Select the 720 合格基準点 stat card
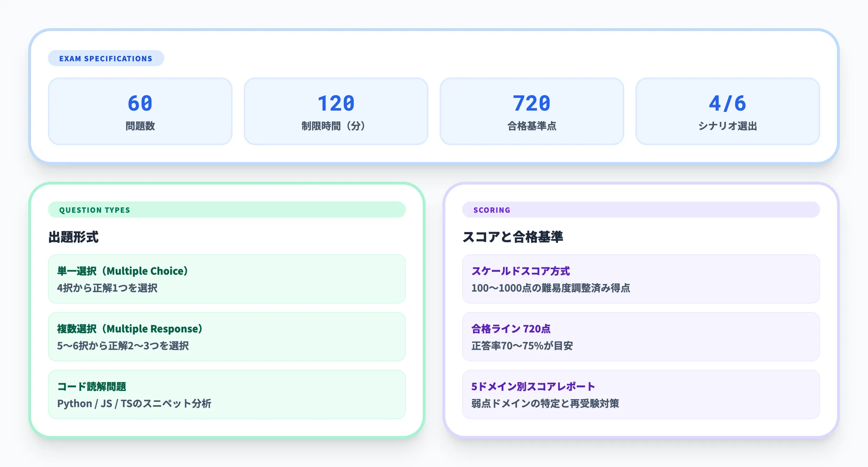 tap(532, 111)
